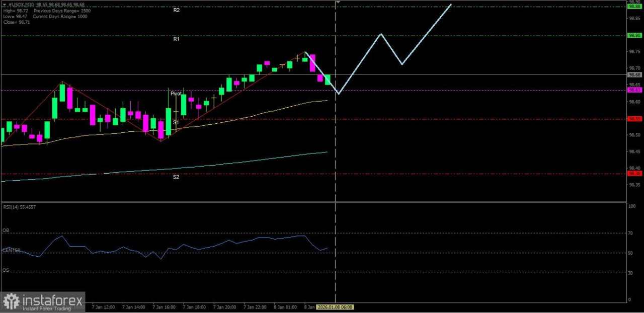The height and width of the screenshot is (313, 644).
Task: Open the chart menu triangle beside #USDX
Action: [x=4, y=4]
